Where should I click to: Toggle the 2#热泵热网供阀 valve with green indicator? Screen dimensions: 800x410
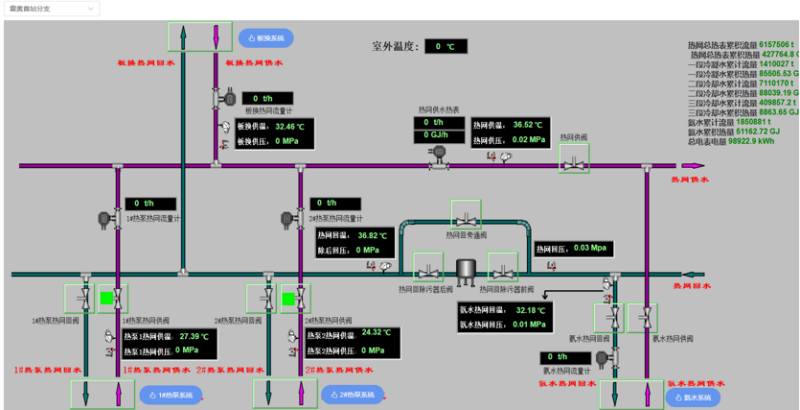(x=295, y=298)
